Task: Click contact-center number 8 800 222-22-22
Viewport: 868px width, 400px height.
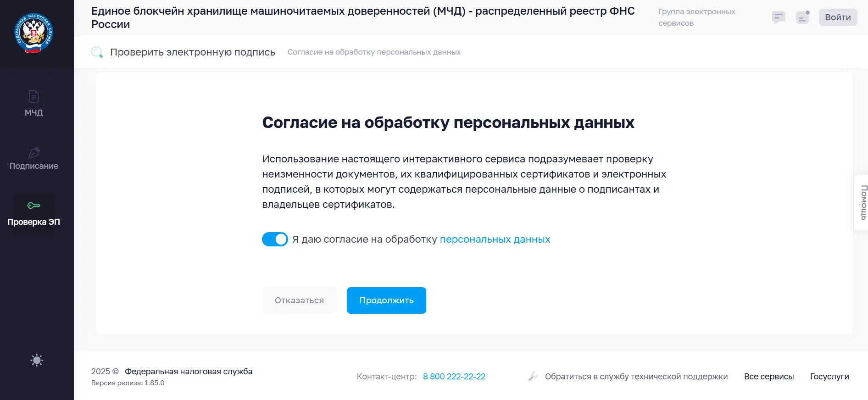Action: [x=454, y=377]
